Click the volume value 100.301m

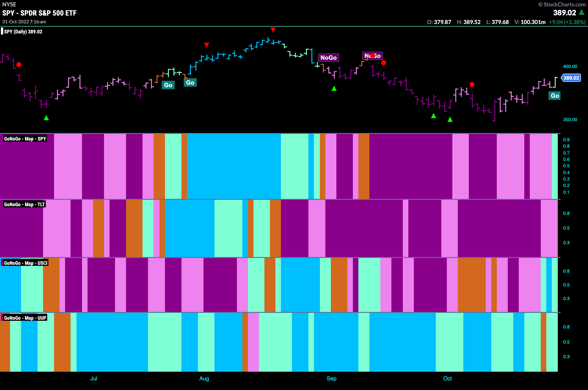click(x=533, y=22)
